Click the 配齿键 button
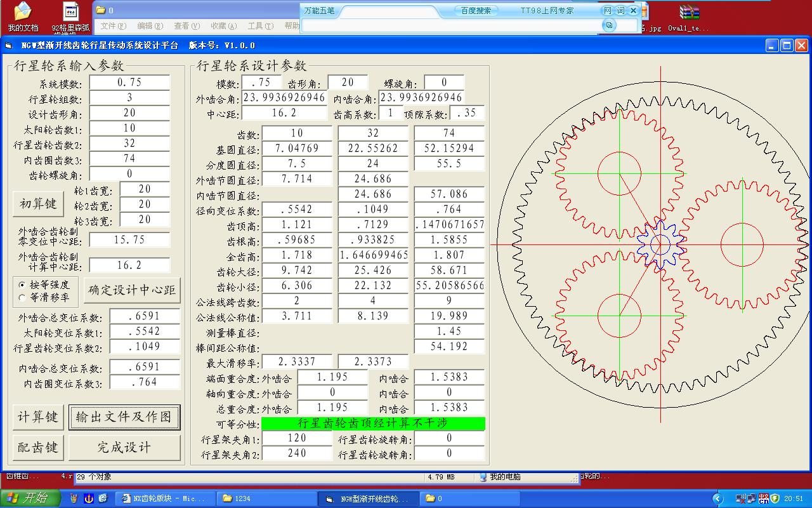Image resolution: width=812 pixels, height=508 pixels. [38, 448]
